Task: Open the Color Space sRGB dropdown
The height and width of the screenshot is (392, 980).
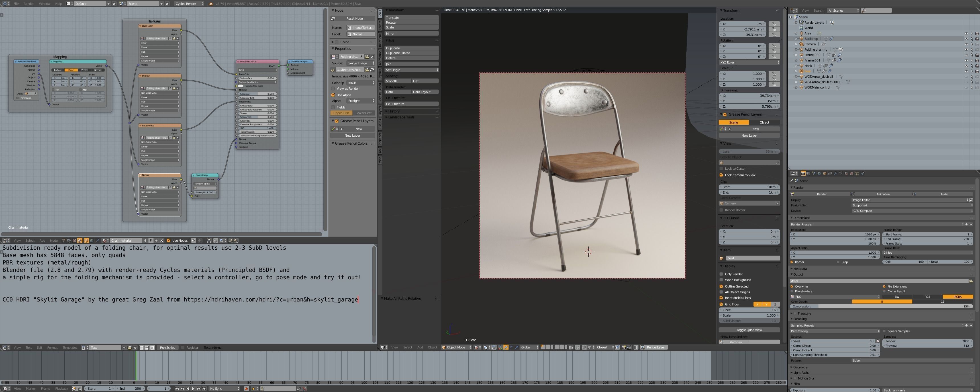Action: (361, 83)
